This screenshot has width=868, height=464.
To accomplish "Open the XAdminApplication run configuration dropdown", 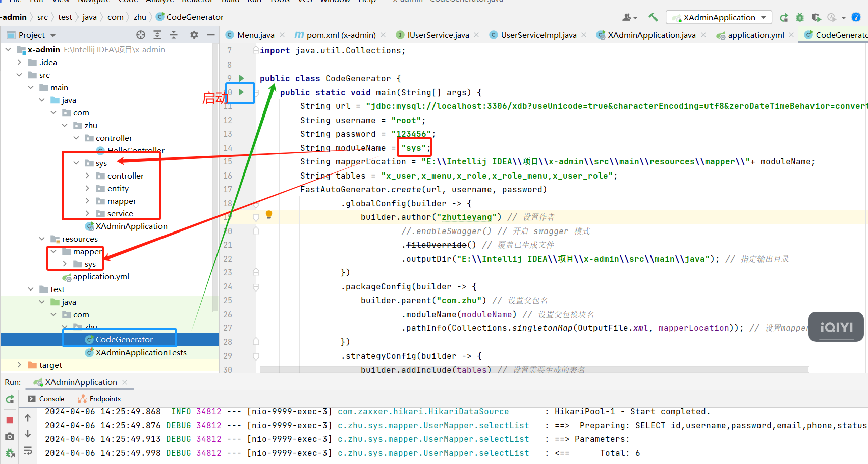I will (719, 17).
